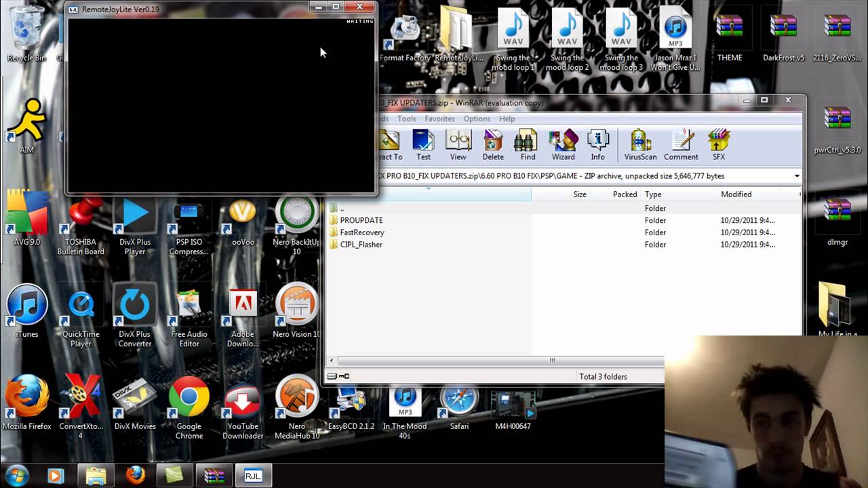Select the AVG 9.0 desktop icon
868x488 pixels.
tap(26, 218)
